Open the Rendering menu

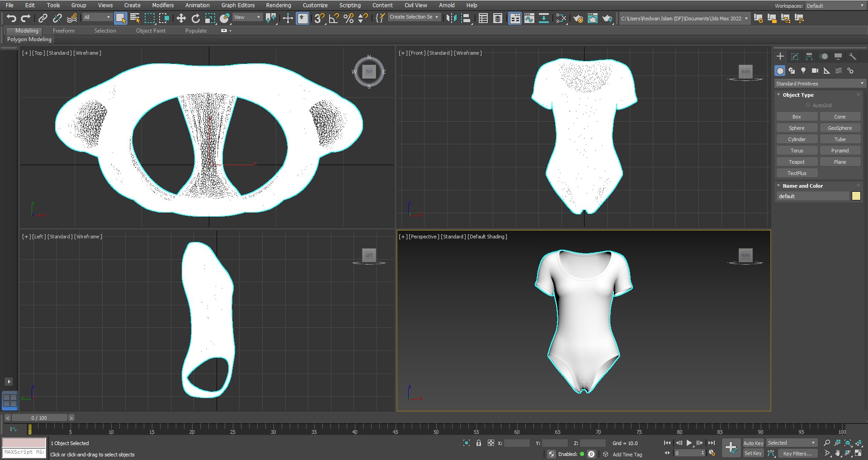[x=278, y=5]
